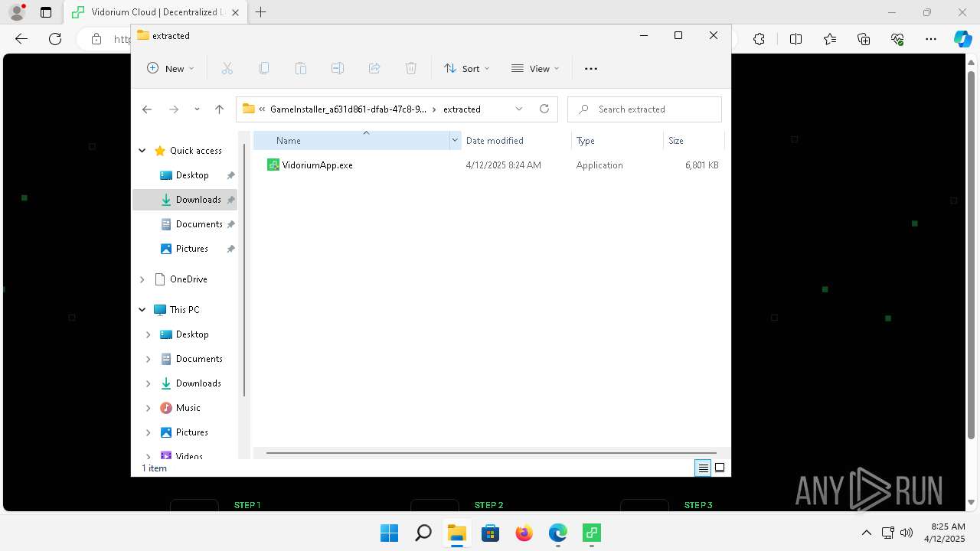Image resolution: width=980 pixels, height=551 pixels.
Task: Open the See more ellipsis menu
Action: [x=590, y=68]
